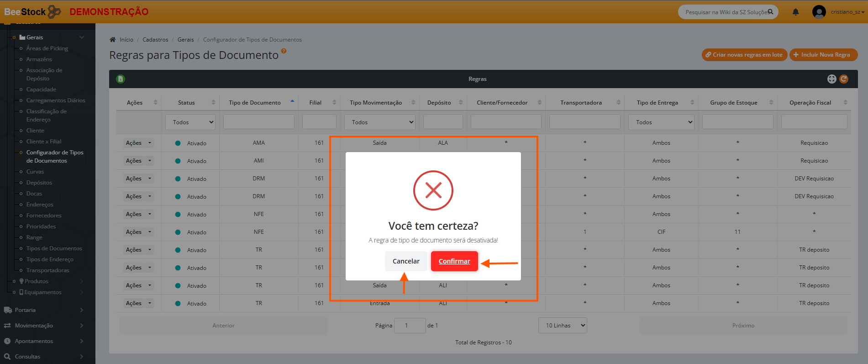
Task: Click the Tipo de Documento filter field
Action: 258,122
